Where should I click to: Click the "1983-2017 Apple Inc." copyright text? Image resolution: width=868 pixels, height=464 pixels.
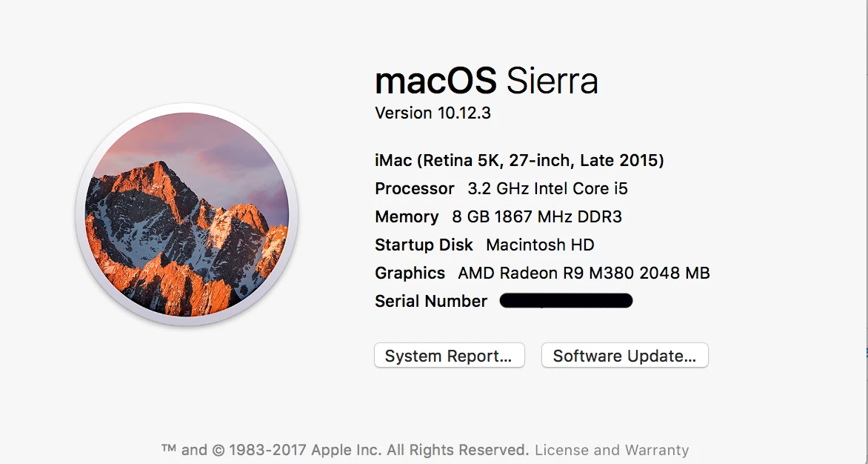[305, 450]
